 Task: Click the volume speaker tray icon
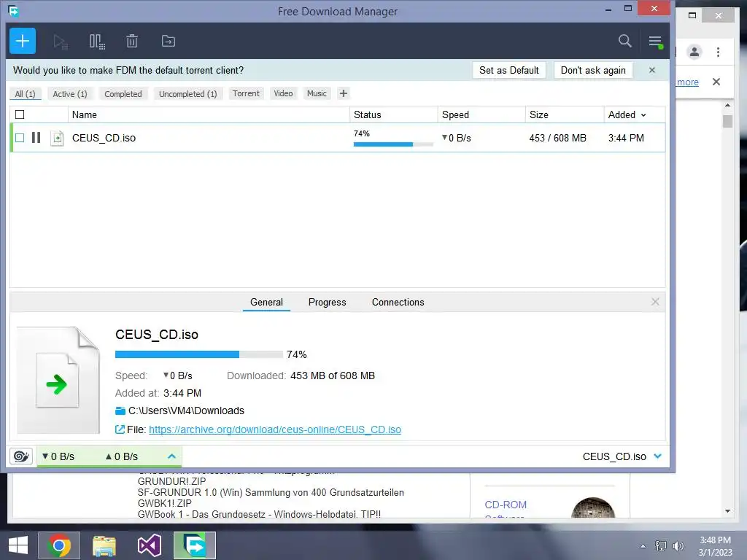click(x=678, y=546)
